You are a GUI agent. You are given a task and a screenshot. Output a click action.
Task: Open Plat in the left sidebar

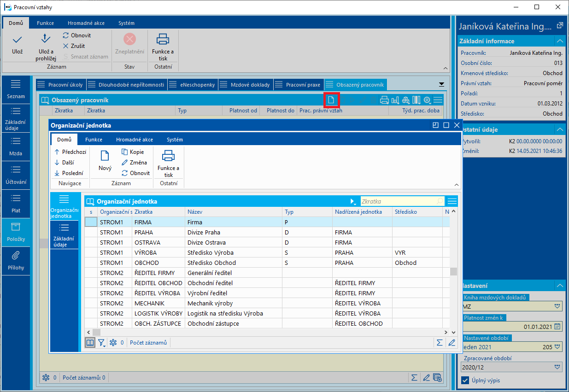(x=16, y=204)
